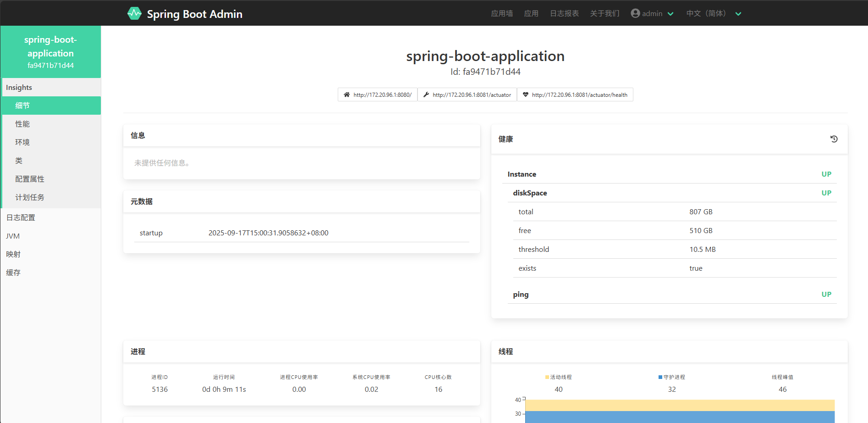
Task: Click the health heartbeat icon
Action: click(x=526, y=95)
